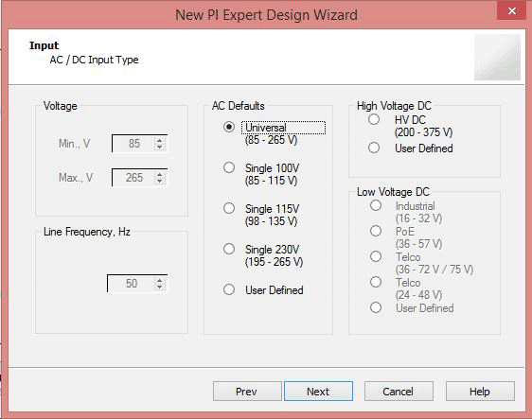The image size is (532, 419).
Task: Increase Min. V with up arrow
Action: [160, 140]
